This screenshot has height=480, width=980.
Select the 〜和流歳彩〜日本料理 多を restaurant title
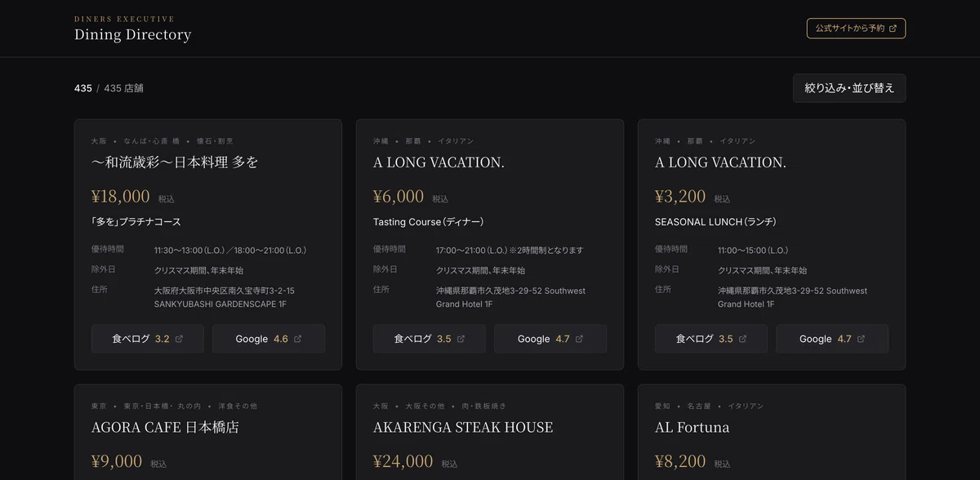tap(175, 162)
